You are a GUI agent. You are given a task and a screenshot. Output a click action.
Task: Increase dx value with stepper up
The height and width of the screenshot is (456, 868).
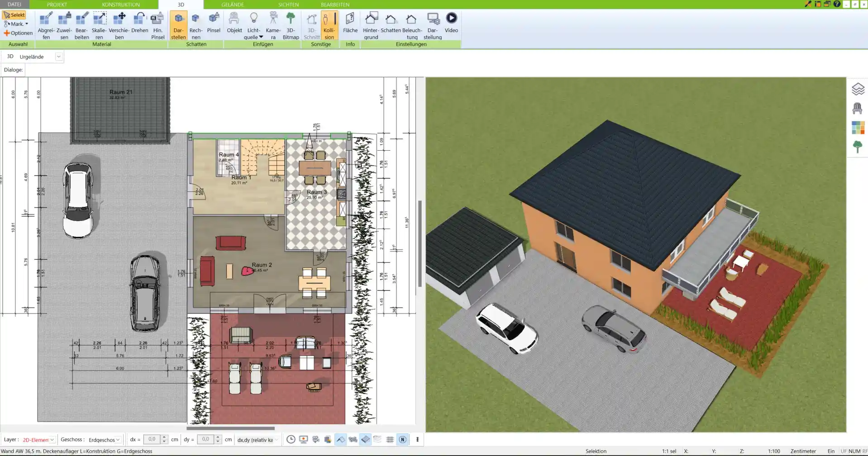point(164,437)
